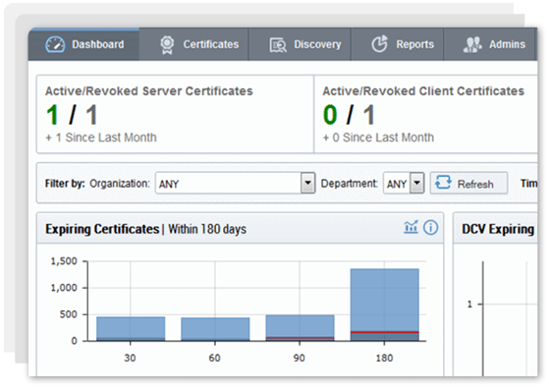Click the Refresh arrows icon
The width and height of the screenshot is (549, 392).
443,183
